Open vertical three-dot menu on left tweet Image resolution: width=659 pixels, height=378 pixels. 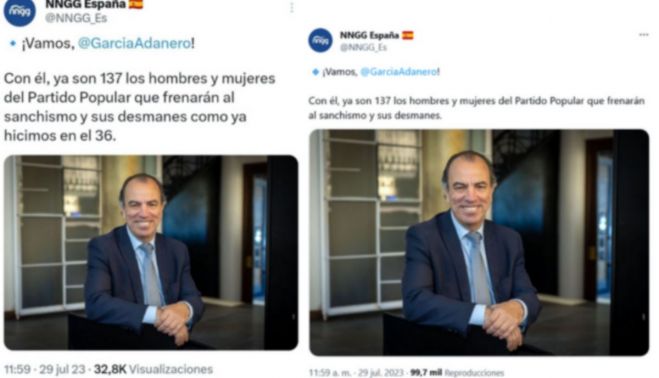[x=292, y=7]
